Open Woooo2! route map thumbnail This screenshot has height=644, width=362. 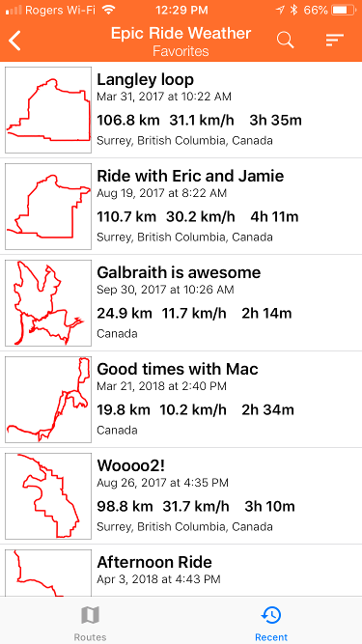[x=48, y=495]
